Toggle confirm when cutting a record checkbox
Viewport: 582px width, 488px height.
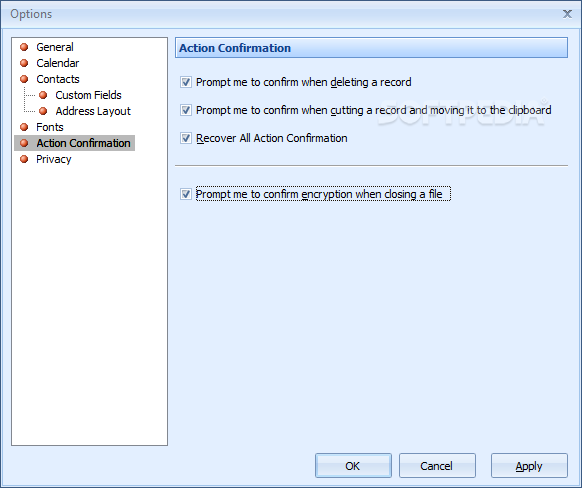(x=186, y=110)
